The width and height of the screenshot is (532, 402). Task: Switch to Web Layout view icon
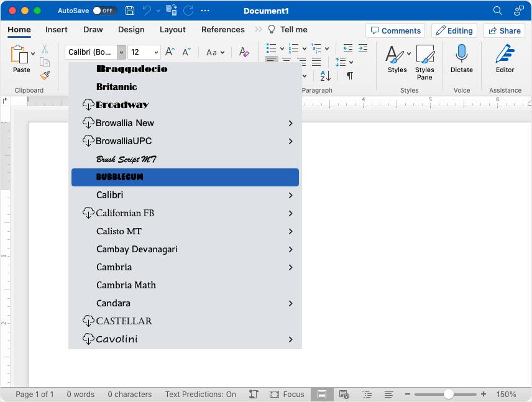click(x=344, y=394)
